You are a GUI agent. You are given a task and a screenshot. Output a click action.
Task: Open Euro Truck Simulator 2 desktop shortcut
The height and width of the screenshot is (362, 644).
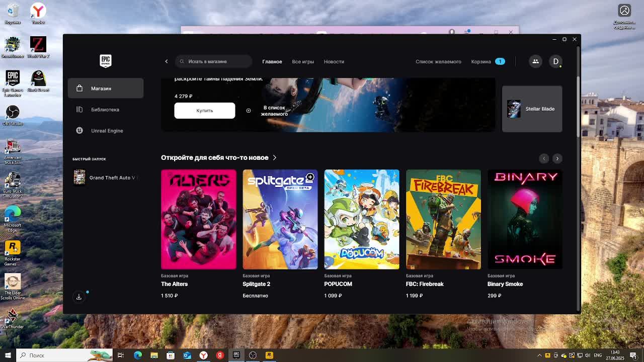point(13,186)
